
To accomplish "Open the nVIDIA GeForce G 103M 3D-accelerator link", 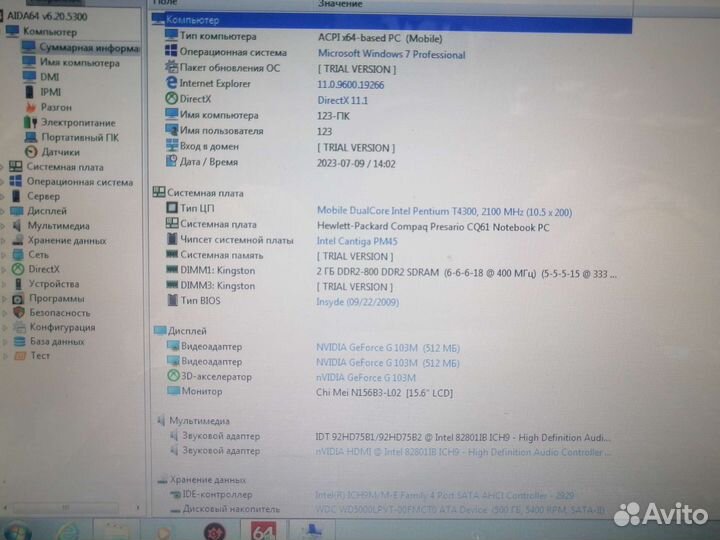I will [366, 377].
